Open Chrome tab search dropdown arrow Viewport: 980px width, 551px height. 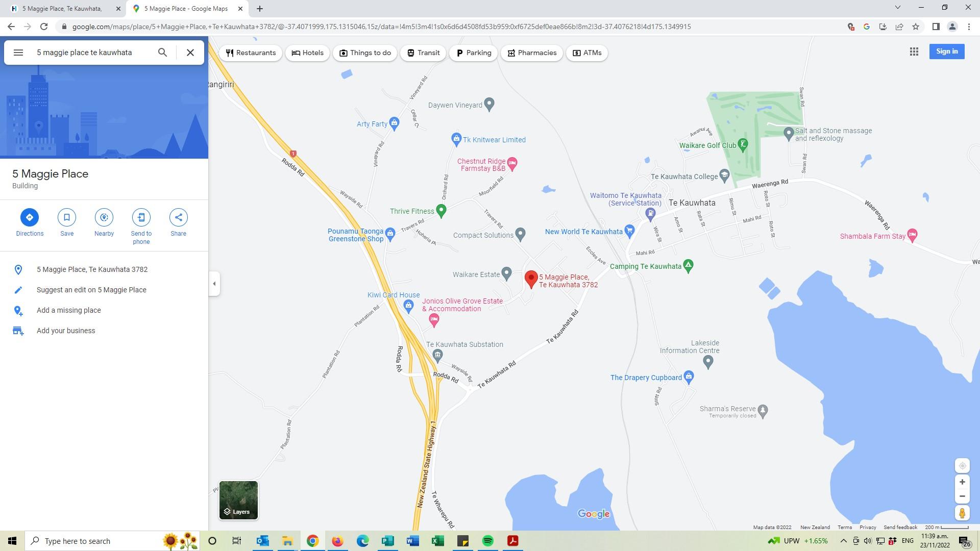click(x=897, y=8)
